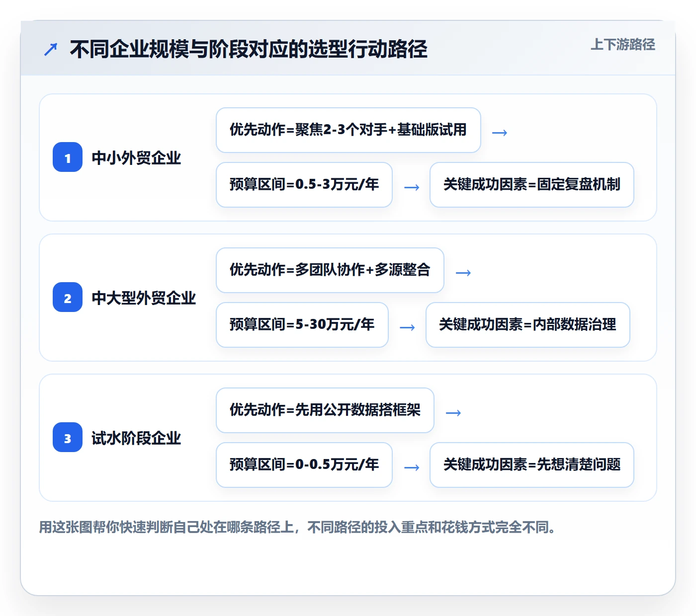Click the number 2 badge
The image size is (696, 616).
(68, 297)
